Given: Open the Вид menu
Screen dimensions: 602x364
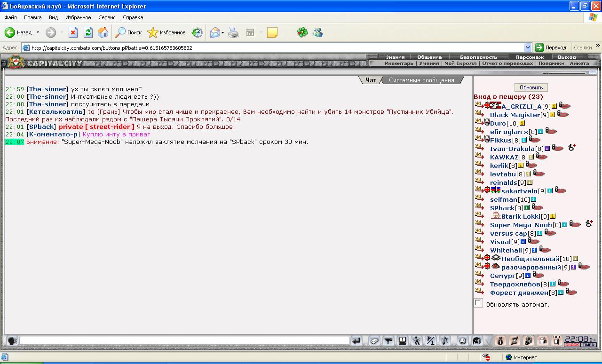Looking at the screenshot, I should pos(53,17).
